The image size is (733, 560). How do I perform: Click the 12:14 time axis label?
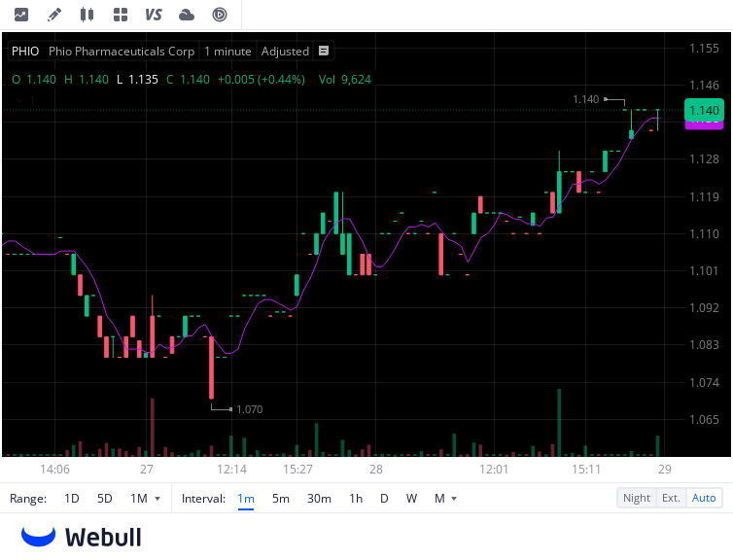click(x=231, y=470)
